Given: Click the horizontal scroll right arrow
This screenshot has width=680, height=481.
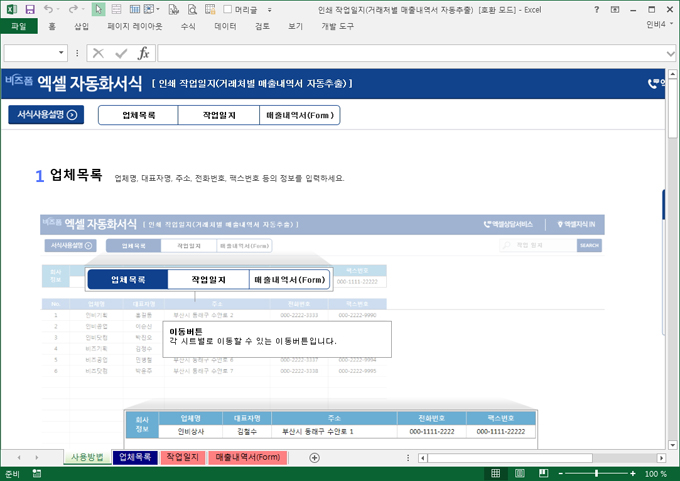Looking at the screenshot, I should click(661, 458).
